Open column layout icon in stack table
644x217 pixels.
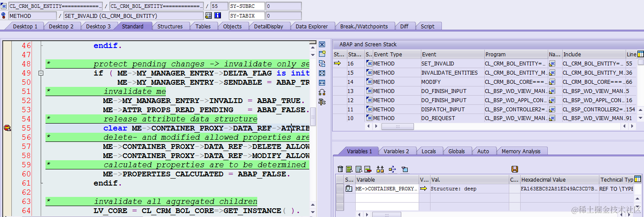pyautogui.click(x=640, y=54)
